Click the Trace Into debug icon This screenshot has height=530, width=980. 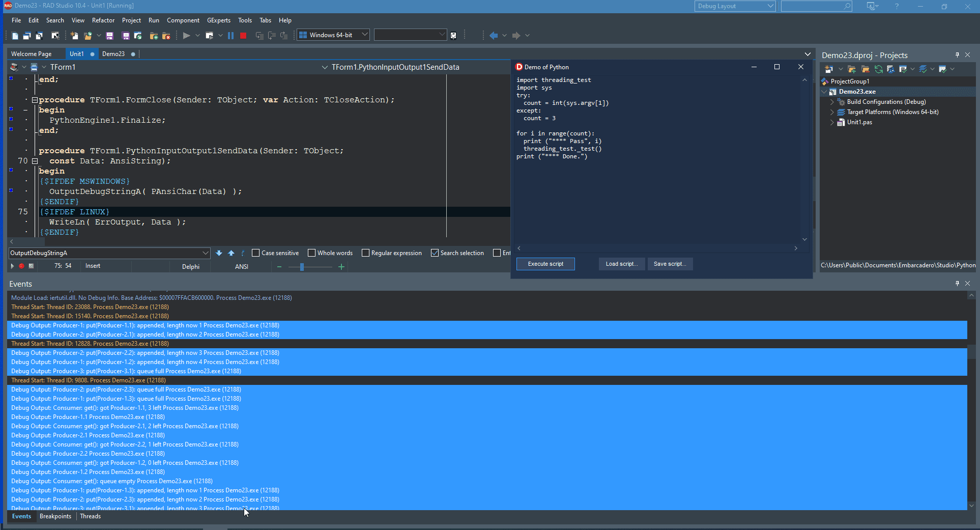[260, 36]
